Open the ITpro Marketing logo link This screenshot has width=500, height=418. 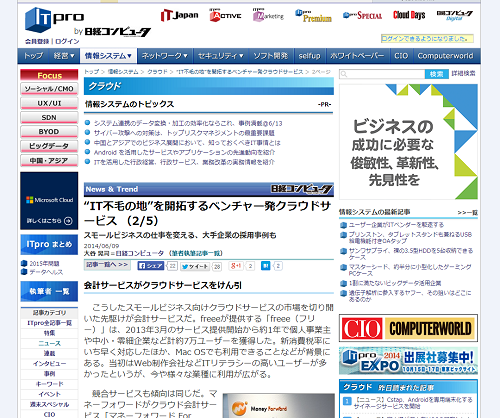pos(268,15)
